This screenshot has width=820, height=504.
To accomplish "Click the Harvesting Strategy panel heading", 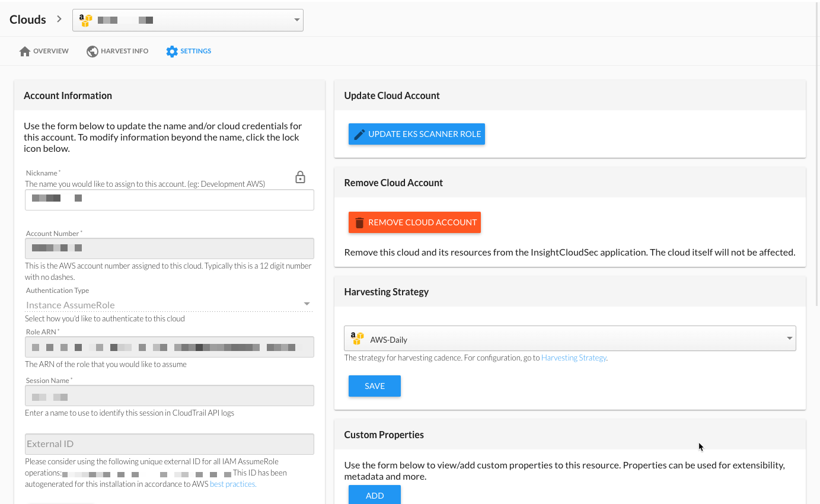I will pyautogui.click(x=387, y=292).
